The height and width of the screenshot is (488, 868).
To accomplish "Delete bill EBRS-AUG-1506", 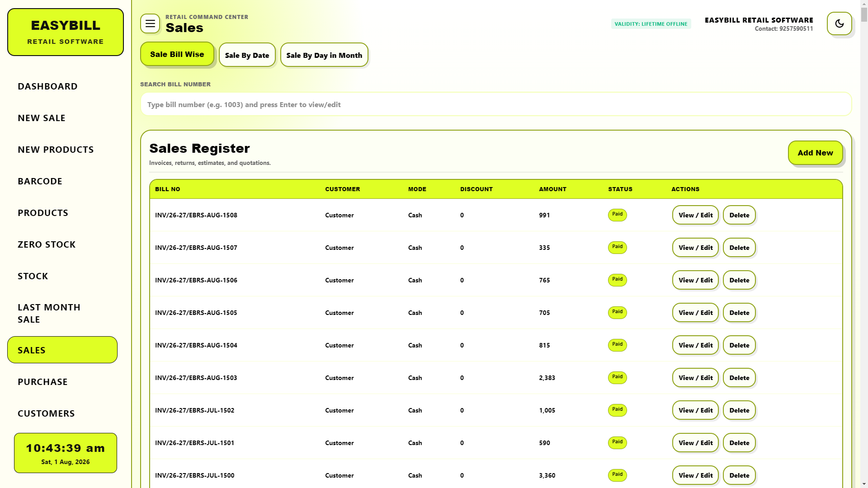I will (x=739, y=280).
